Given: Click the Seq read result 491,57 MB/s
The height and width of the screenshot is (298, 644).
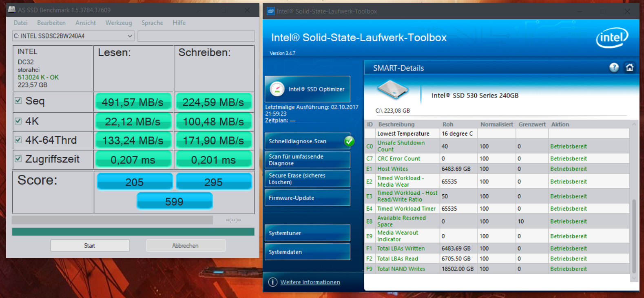Looking at the screenshot, I should pos(133,102).
